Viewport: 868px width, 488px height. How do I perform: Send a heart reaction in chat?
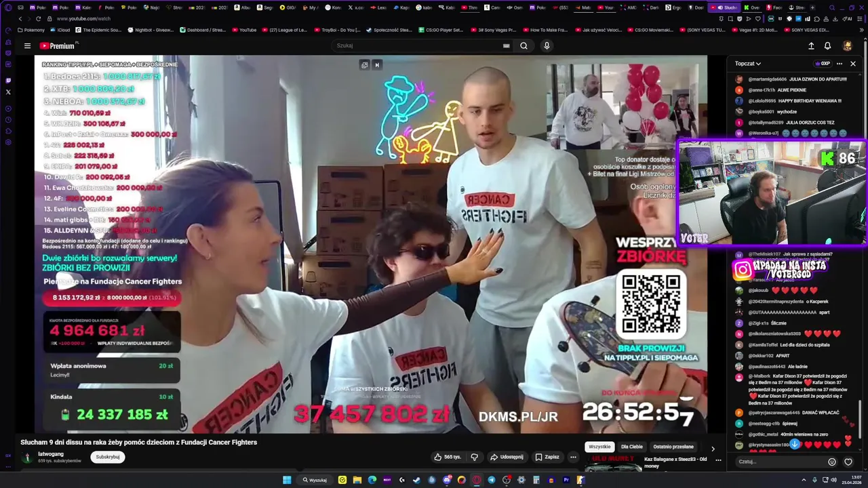coord(848,462)
